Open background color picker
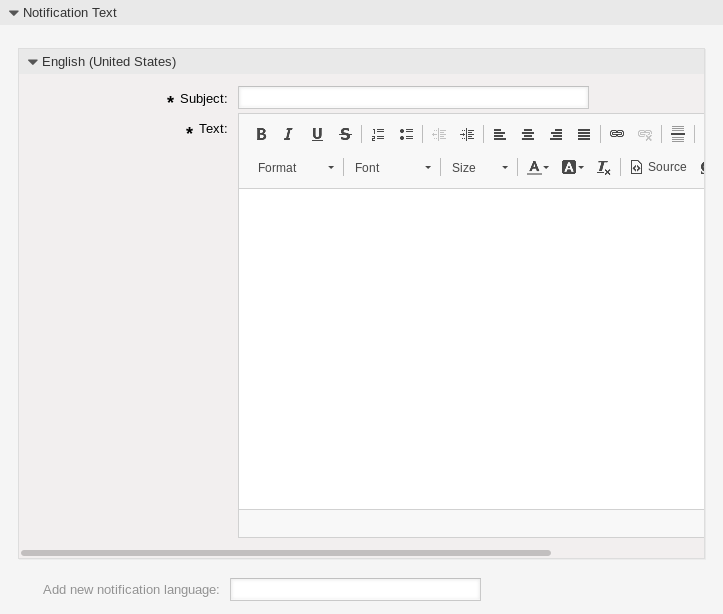This screenshot has height=614, width=723. [573, 167]
